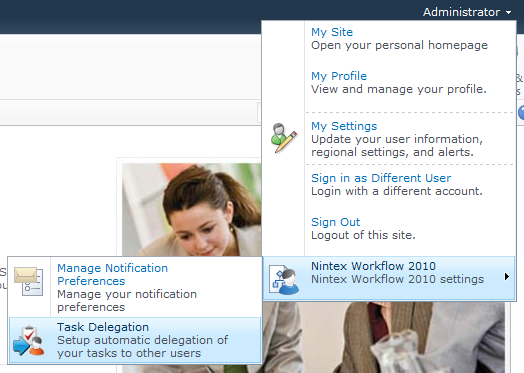Image resolution: width=524 pixels, height=373 pixels.
Task: Click 'Setup automatic delegation' description text
Action: [x=143, y=347]
